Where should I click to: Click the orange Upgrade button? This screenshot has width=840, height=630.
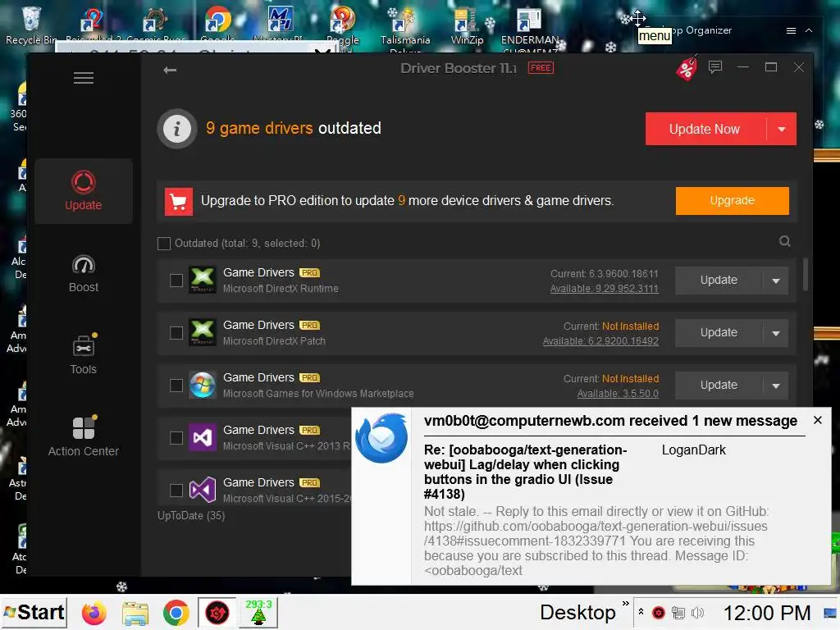pos(733,201)
